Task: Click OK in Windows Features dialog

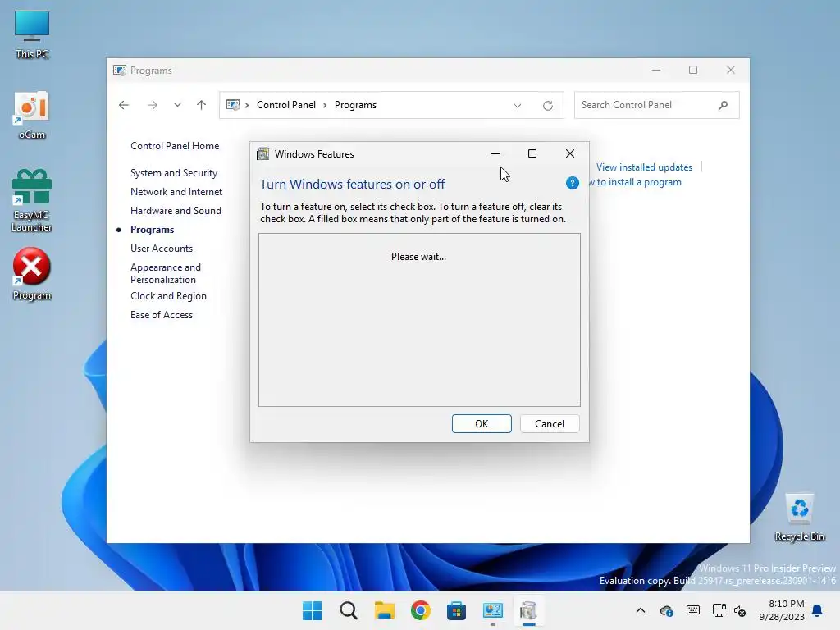Action: 482,424
